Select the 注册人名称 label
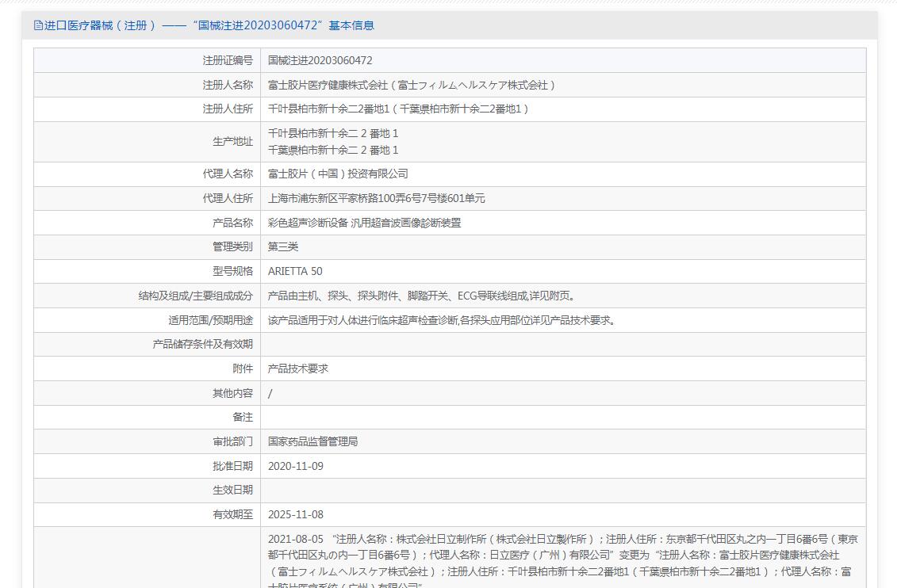 228,85
